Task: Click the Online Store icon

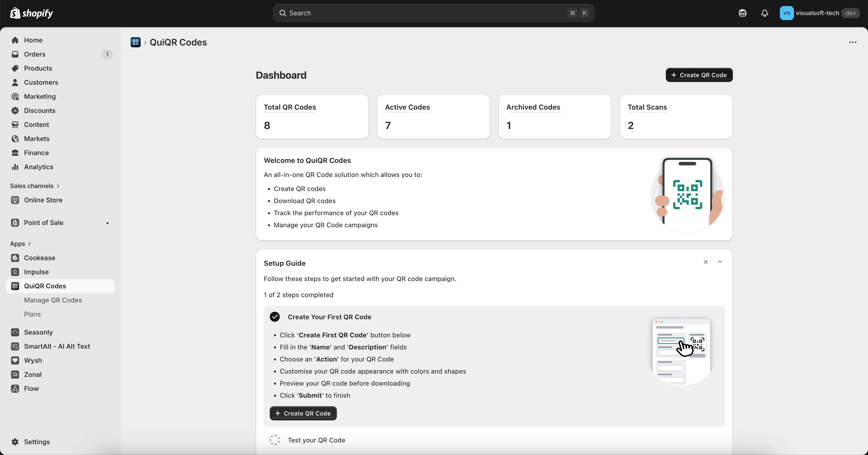Action: pyautogui.click(x=15, y=200)
